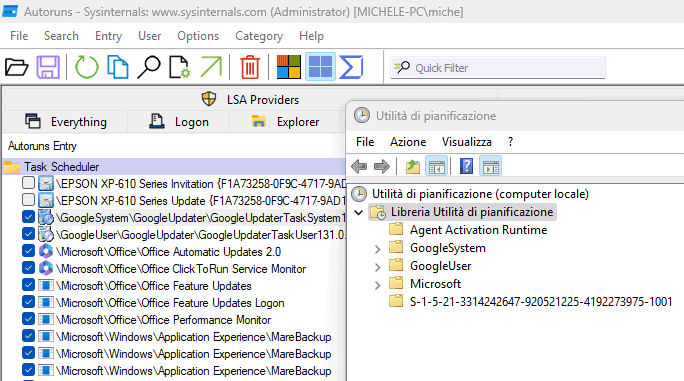This screenshot has height=381, width=684.
Task: Enable the EPSON XP-610 Series Invitation checkbox
Action: click(x=28, y=183)
